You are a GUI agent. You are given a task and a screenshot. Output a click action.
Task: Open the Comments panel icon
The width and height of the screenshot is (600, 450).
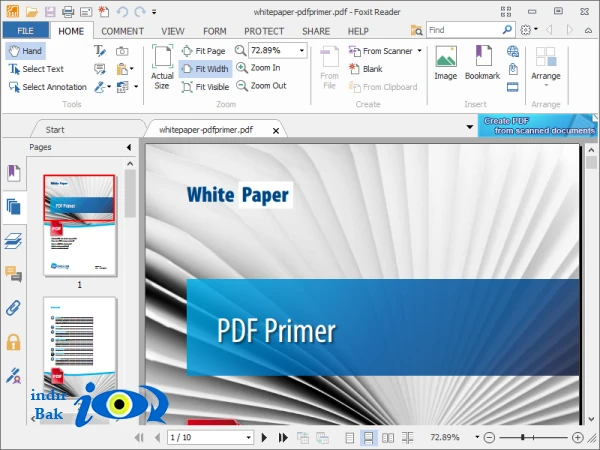click(x=14, y=274)
